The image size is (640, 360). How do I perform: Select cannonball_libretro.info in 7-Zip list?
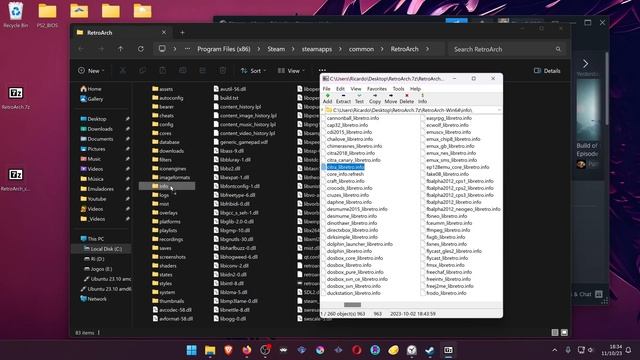(353, 118)
